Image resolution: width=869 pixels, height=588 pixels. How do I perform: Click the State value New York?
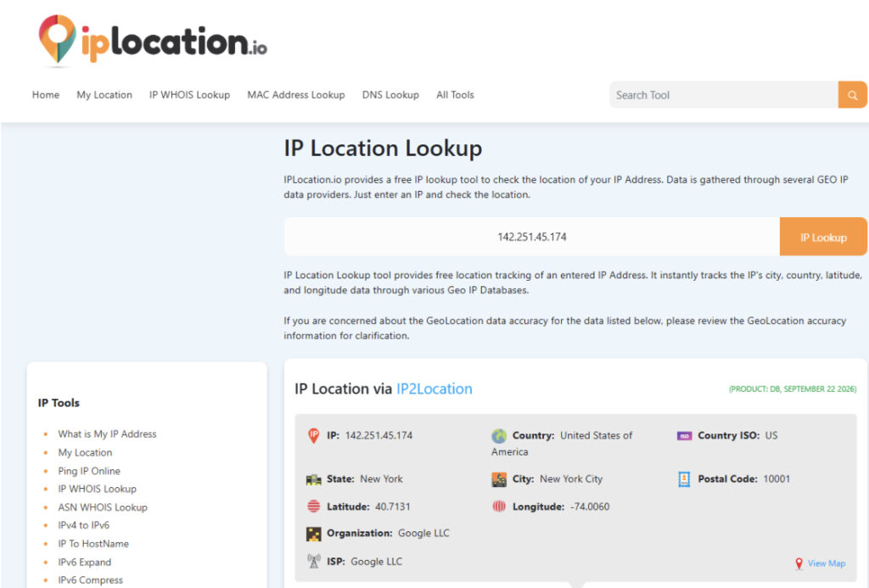tap(381, 479)
